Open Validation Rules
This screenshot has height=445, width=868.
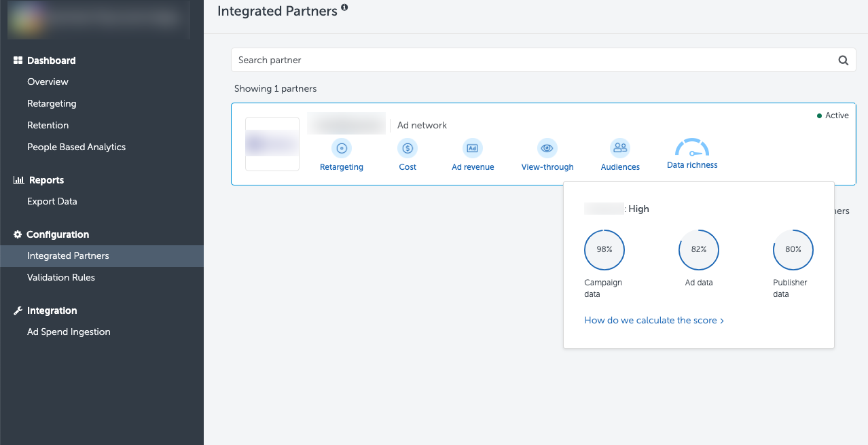pos(61,277)
